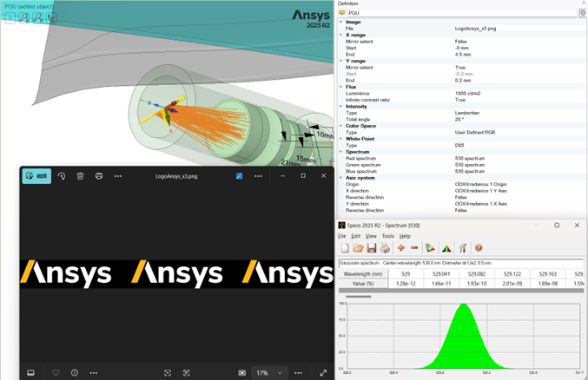Screen dimensions: 588x380
Task: Mark the image as favorite with heart icon
Action: pyautogui.click(x=56, y=373)
